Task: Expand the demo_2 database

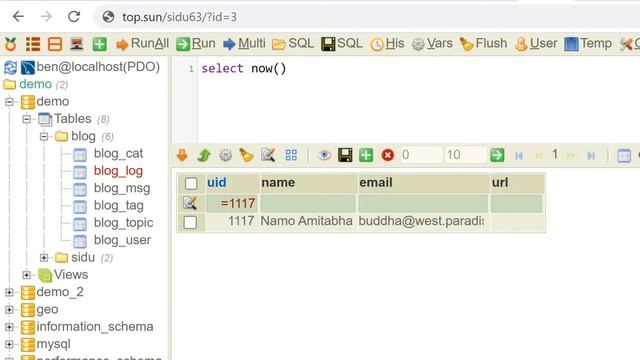Action: pyautogui.click(x=9, y=292)
